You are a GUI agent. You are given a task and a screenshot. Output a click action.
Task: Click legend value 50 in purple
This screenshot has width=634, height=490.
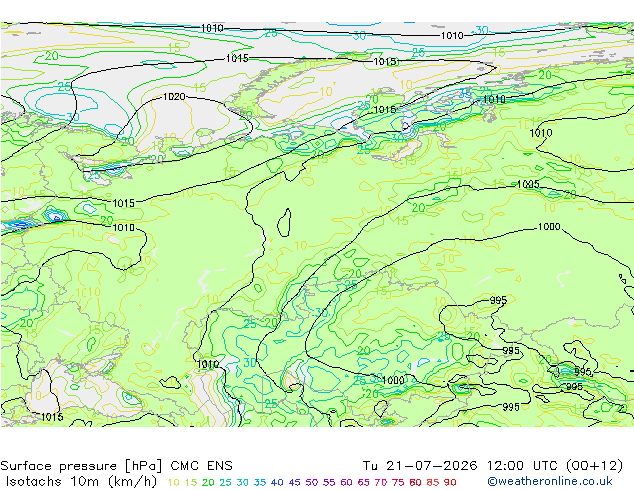(x=312, y=482)
